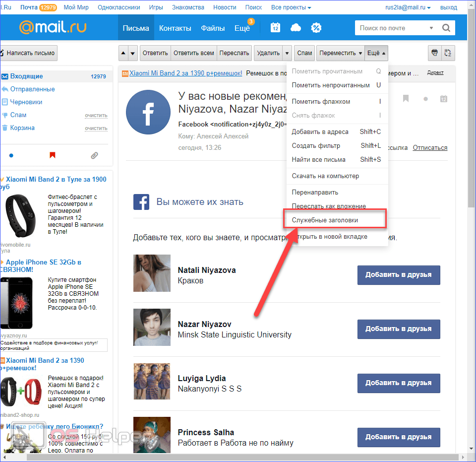The height and width of the screenshot is (462, 476).
Task: Select Найти все письма menu item
Action: (x=337, y=159)
